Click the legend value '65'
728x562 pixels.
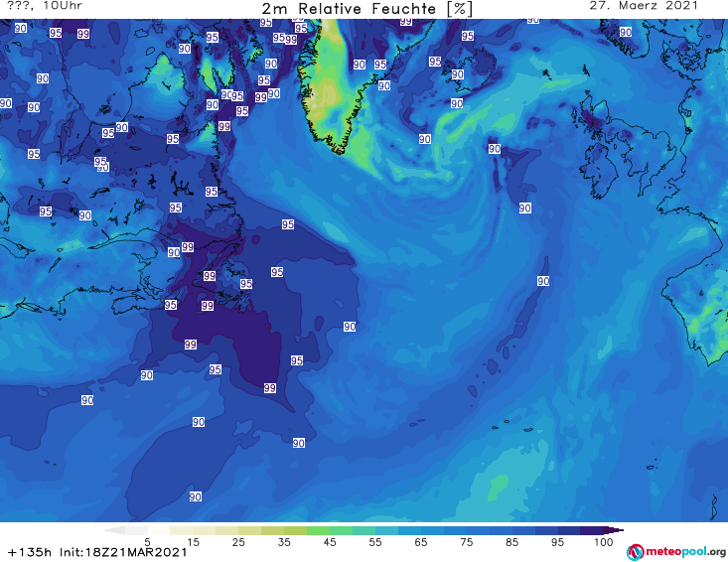point(421,542)
